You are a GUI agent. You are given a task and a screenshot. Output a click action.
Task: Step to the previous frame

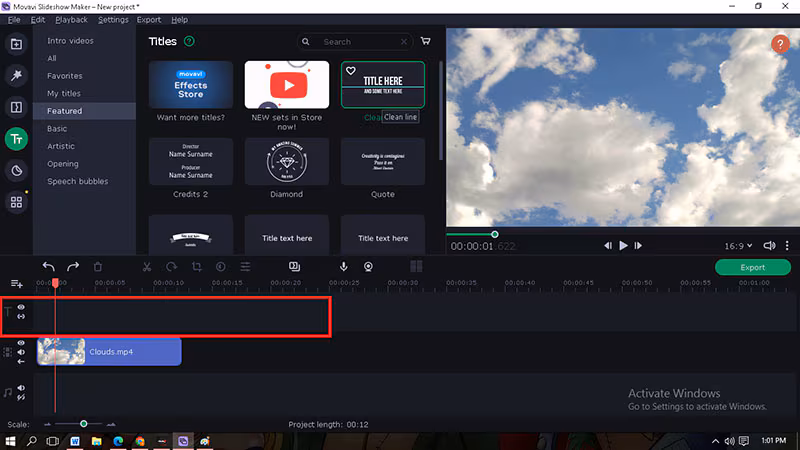(x=608, y=246)
